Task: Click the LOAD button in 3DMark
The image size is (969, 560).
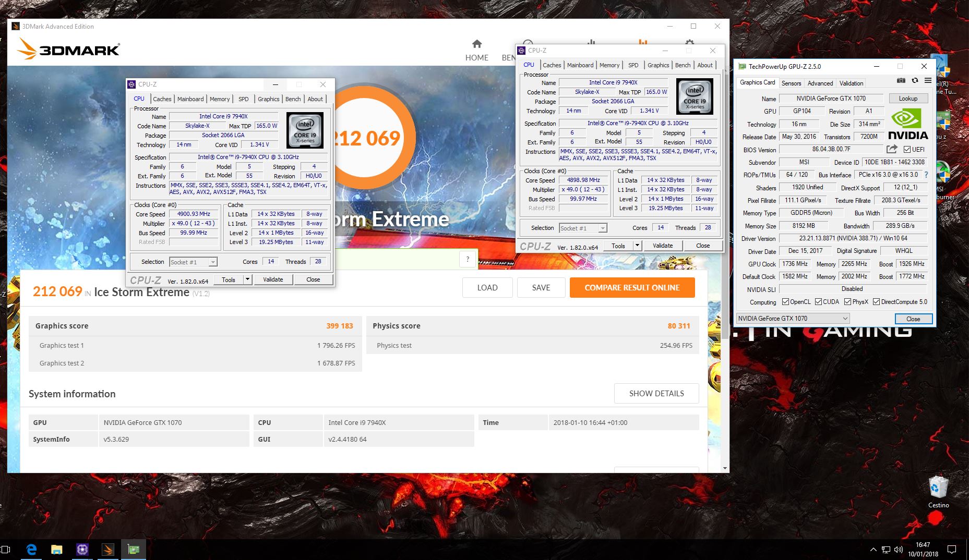Action: (487, 287)
